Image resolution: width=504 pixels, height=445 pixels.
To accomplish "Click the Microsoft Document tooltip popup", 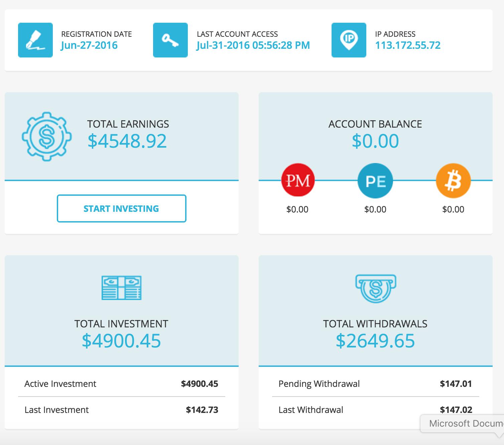I will click(x=465, y=424).
